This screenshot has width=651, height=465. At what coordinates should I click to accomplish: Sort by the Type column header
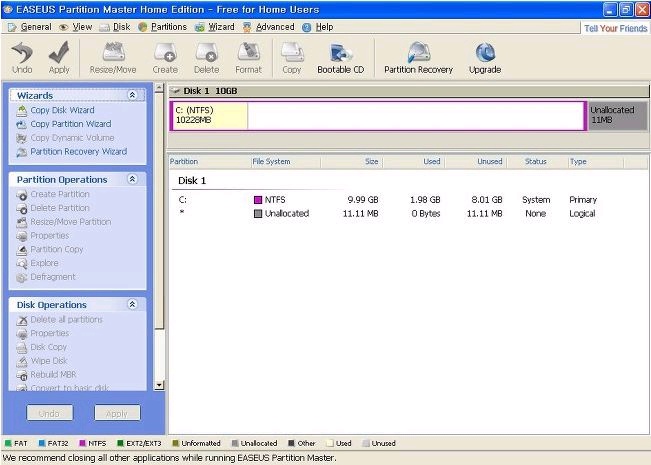[596, 162]
